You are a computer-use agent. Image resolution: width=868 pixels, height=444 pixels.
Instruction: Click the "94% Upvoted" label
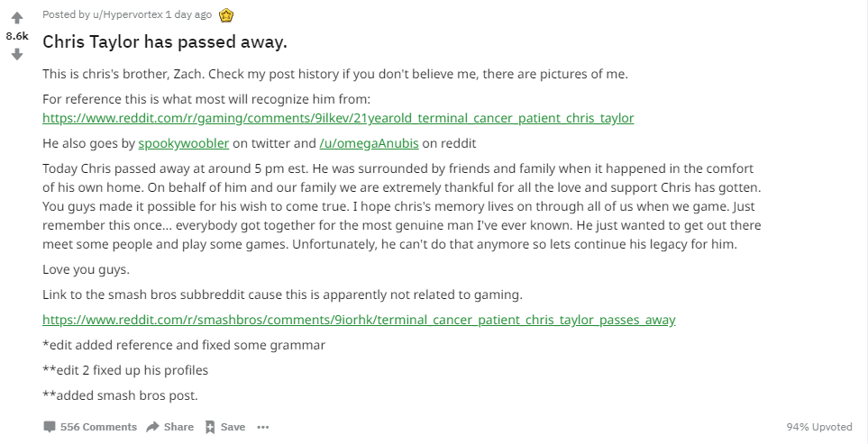(818, 427)
